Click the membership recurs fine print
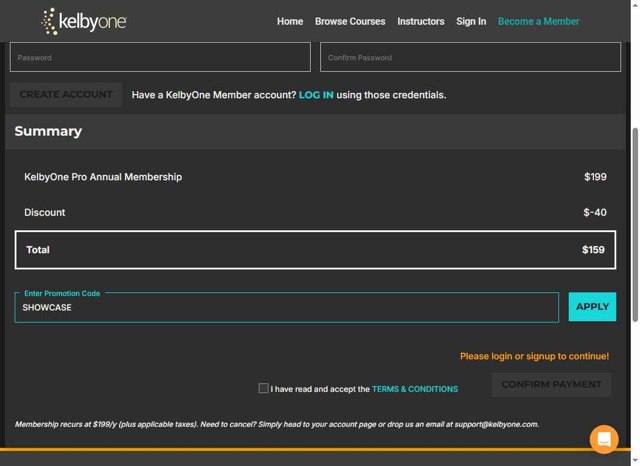Viewport: 640px width, 466px height. (x=277, y=424)
